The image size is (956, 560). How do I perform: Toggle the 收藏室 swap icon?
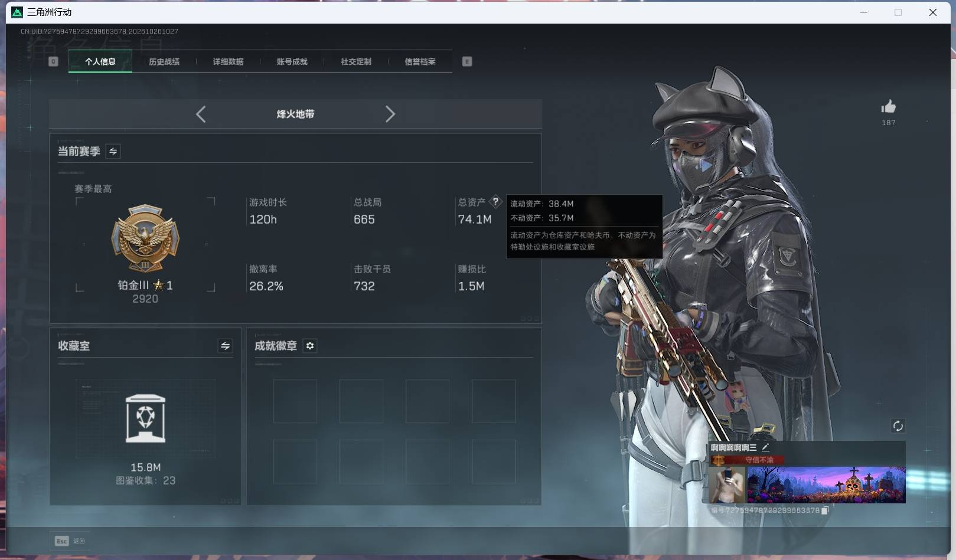225,346
